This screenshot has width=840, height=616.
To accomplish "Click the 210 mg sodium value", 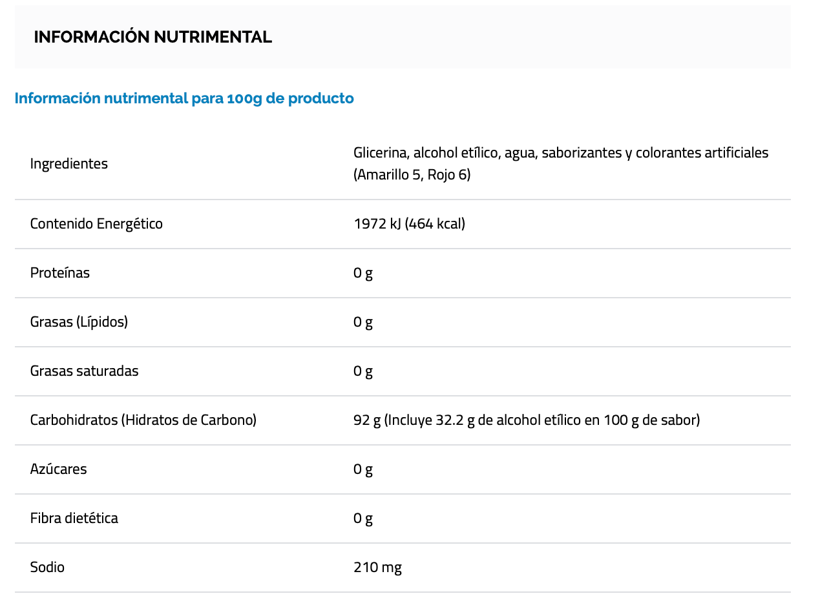I will pos(377,567).
